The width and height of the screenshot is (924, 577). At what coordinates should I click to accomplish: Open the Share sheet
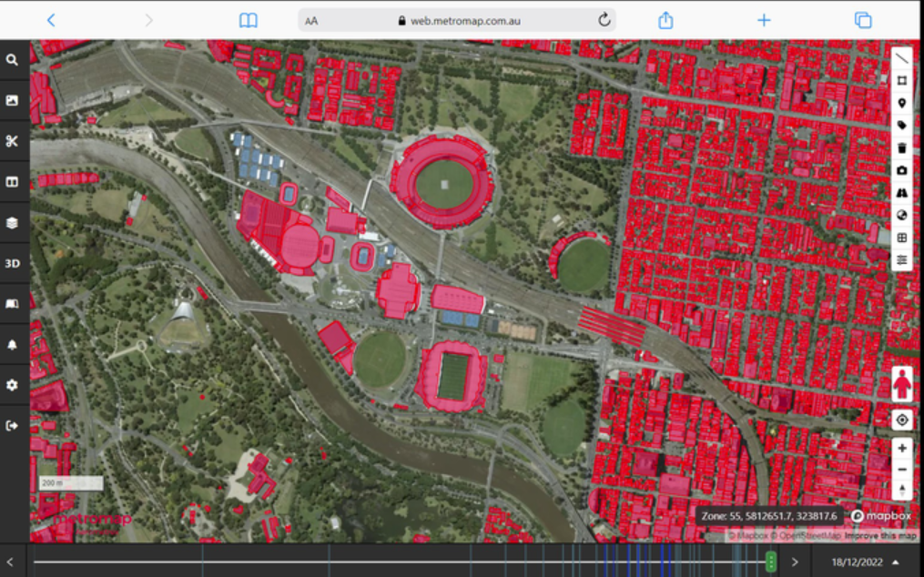pos(665,18)
